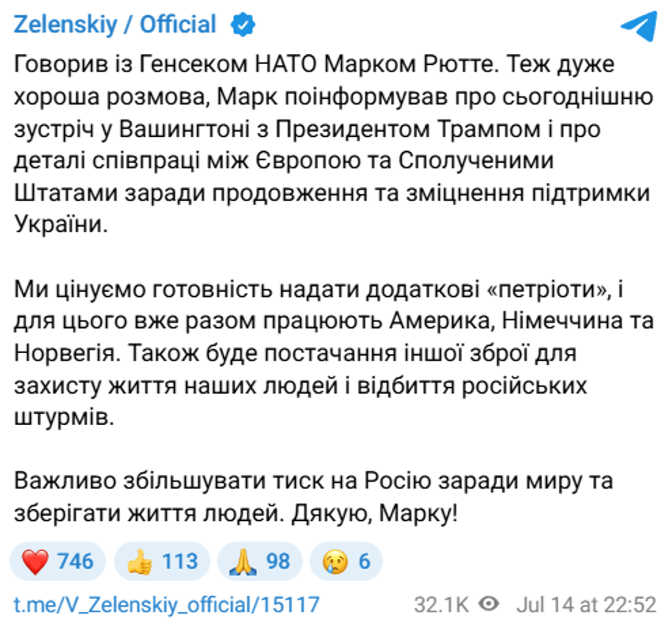Click the praying hands reaction pill showing 98

[259, 560]
